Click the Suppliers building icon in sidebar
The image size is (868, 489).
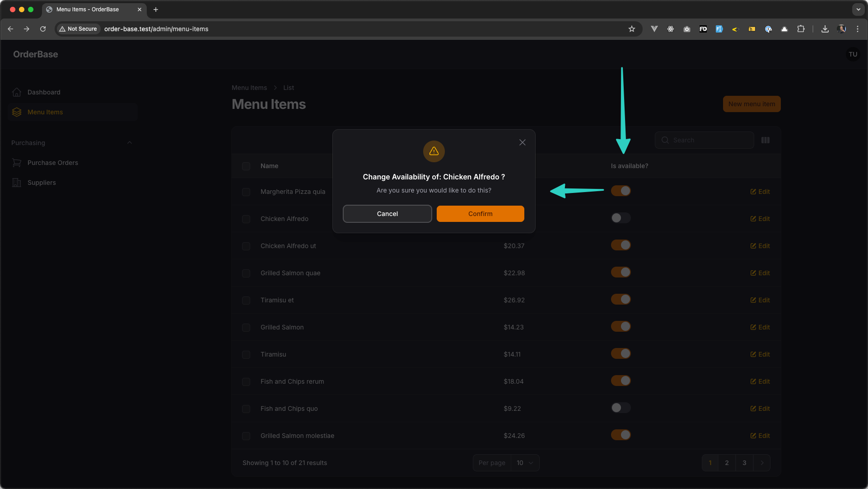pyautogui.click(x=17, y=183)
